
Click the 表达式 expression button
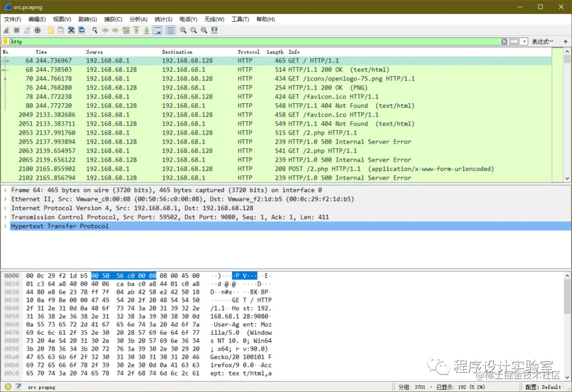coord(542,42)
